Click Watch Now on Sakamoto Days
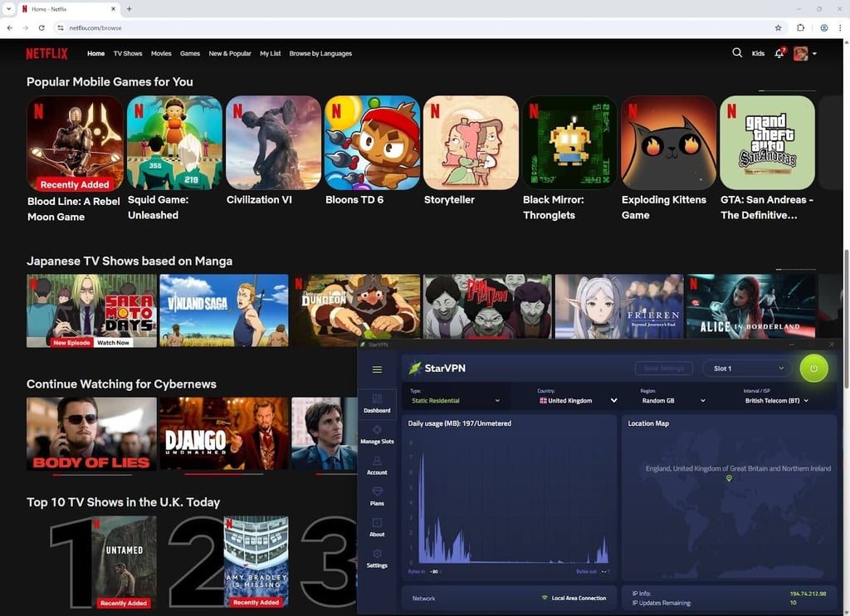This screenshot has width=850, height=616. 113,343
